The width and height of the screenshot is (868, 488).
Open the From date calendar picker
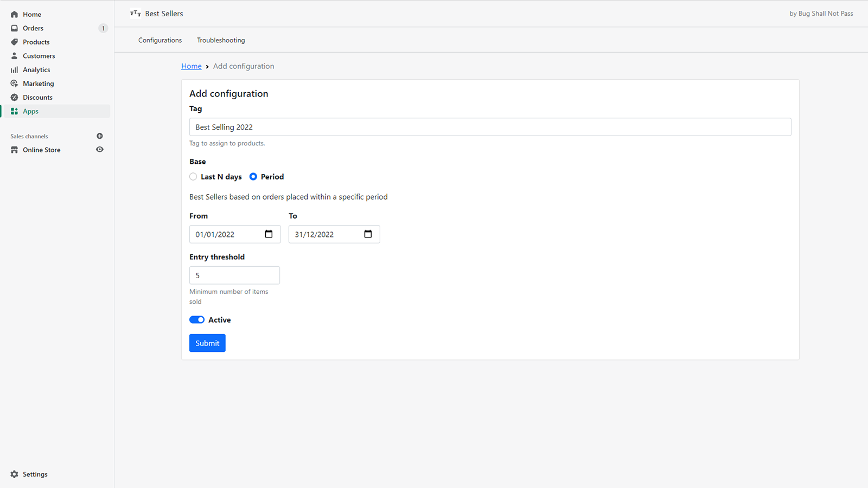269,234
